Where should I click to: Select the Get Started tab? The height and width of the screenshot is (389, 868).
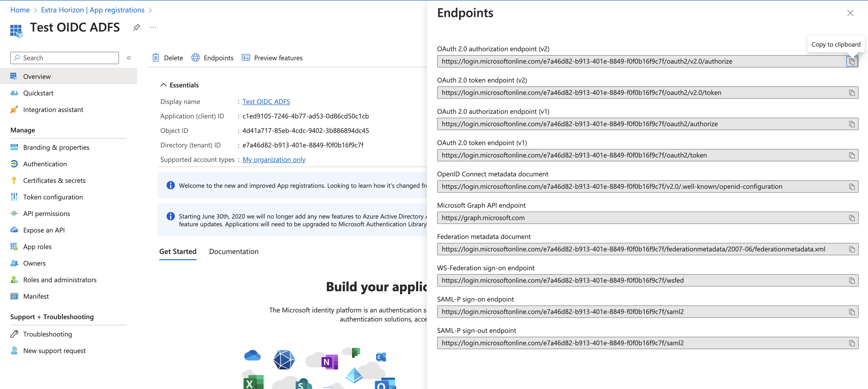click(x=178, y=251)
